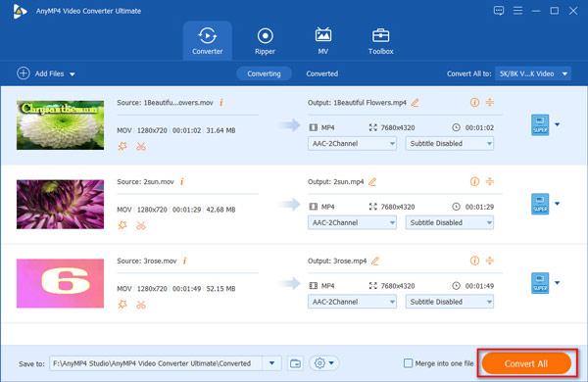Viewport: 588px width, 382px height.
Task: Open the hamburger menu in title bar
Action: pyautogui.click(x=517, y=11)
